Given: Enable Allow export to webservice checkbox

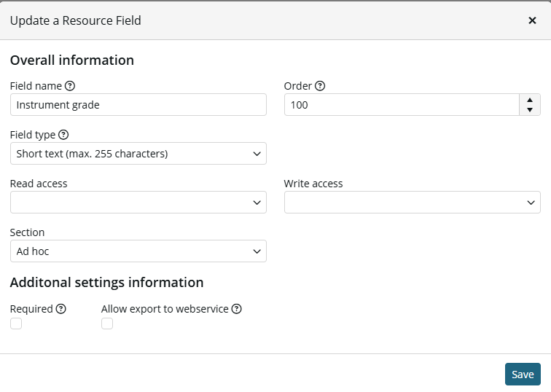Looking at the screenshot, I should point(107,324).
